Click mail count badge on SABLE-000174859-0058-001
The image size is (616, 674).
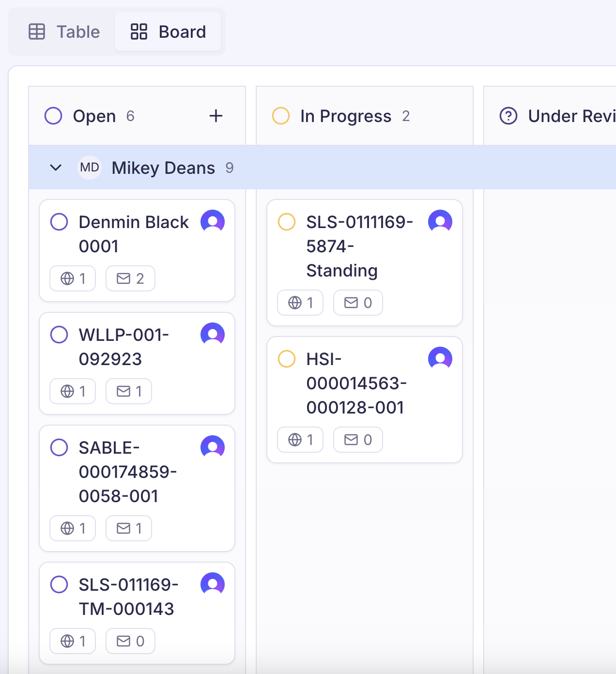pos(129,528)
